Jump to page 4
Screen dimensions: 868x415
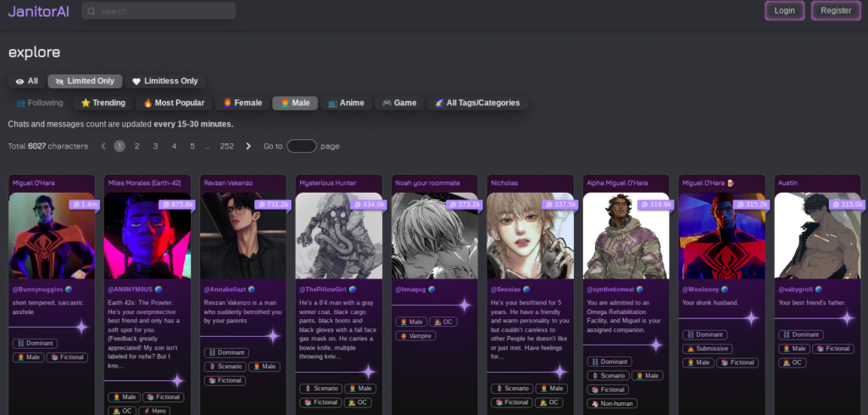click(174, 146)
